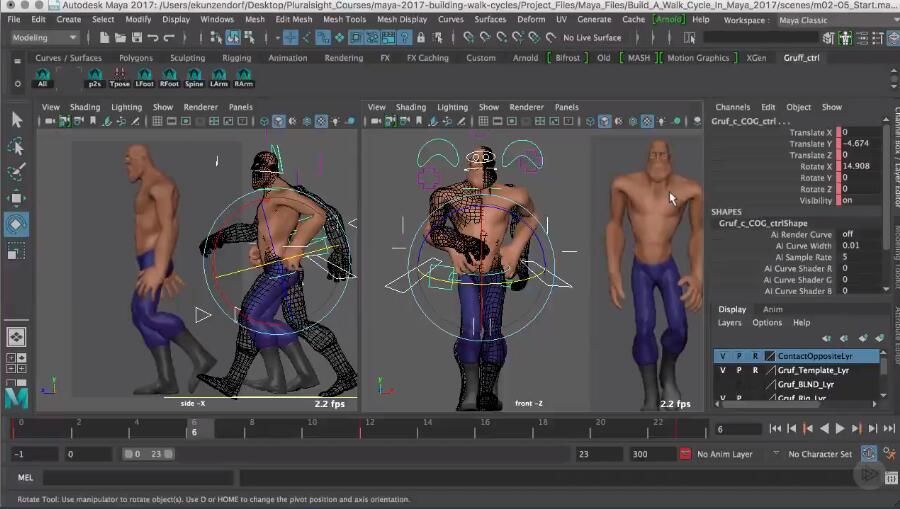Open Layers menu in Layer Editor
The height and width of the screenshot is (509, 900).
tap(729, 323)
